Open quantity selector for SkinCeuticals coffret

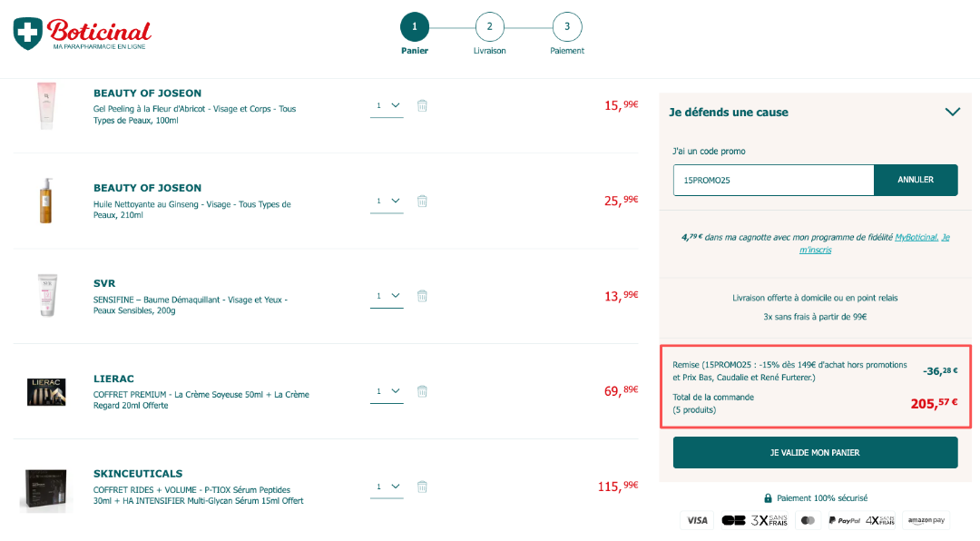pyautogui.click(x=387, y=487)
